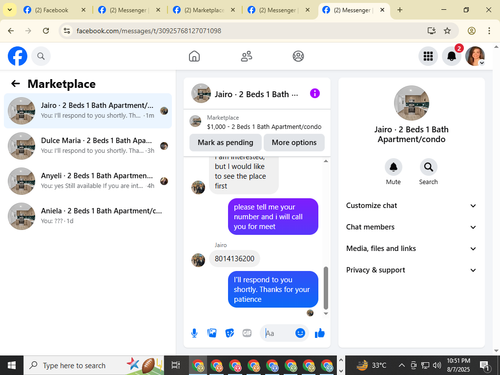Open a new browser tab
500x375 pixels.
pyautogui.click(x=400, y=10)
